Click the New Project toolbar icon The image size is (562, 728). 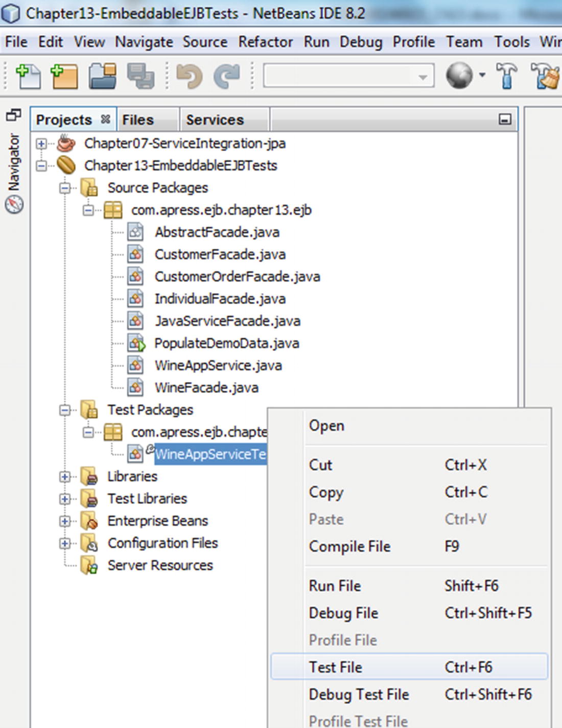(x=64, y=76)
